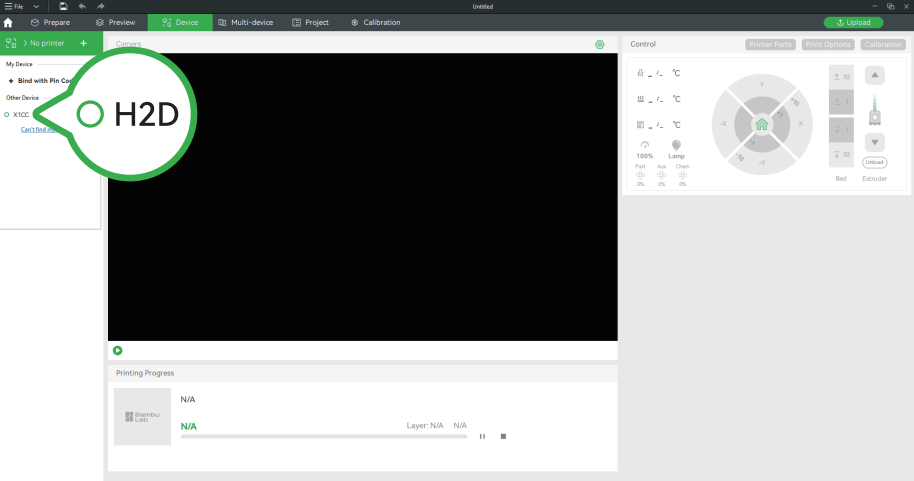Undo the last action

pyautogui.click(x=82, y=6)
